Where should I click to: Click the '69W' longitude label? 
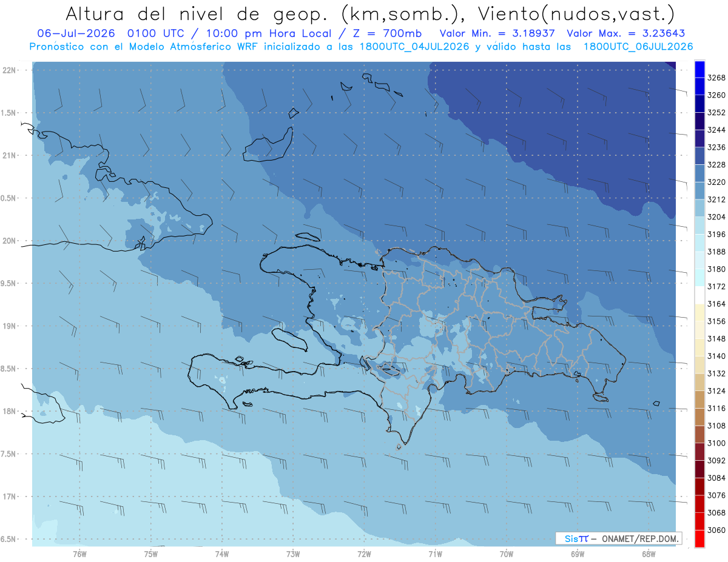pyautogui.click(x=578, y=554)
